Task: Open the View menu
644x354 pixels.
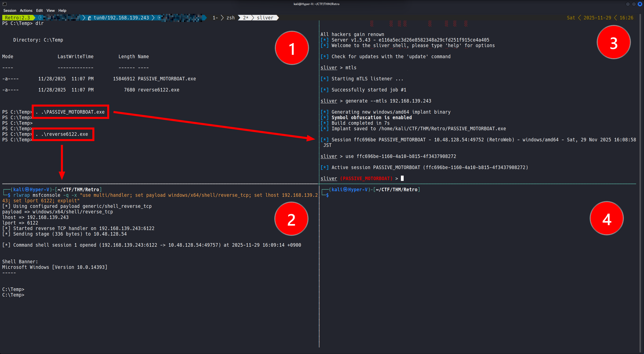Action: pos(50,11)
